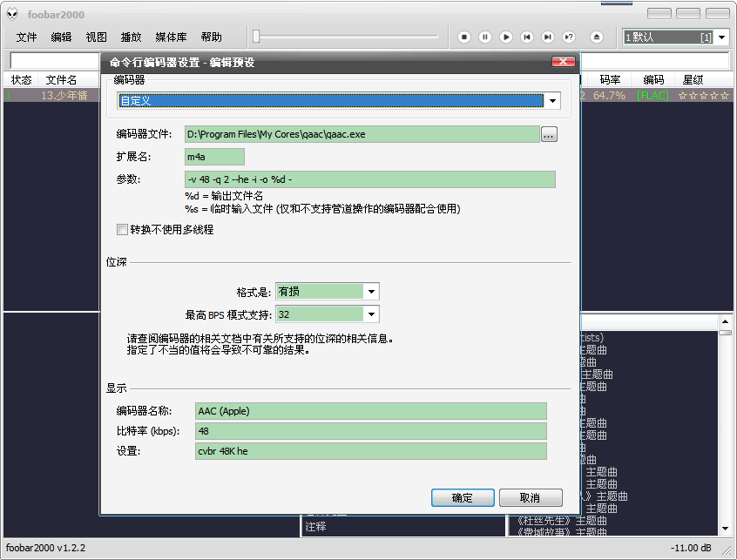Open the 视图 menu
Image resolution: width=737 pixels, height=560 pixels.
pyautogui.click(x=96, y=37)
